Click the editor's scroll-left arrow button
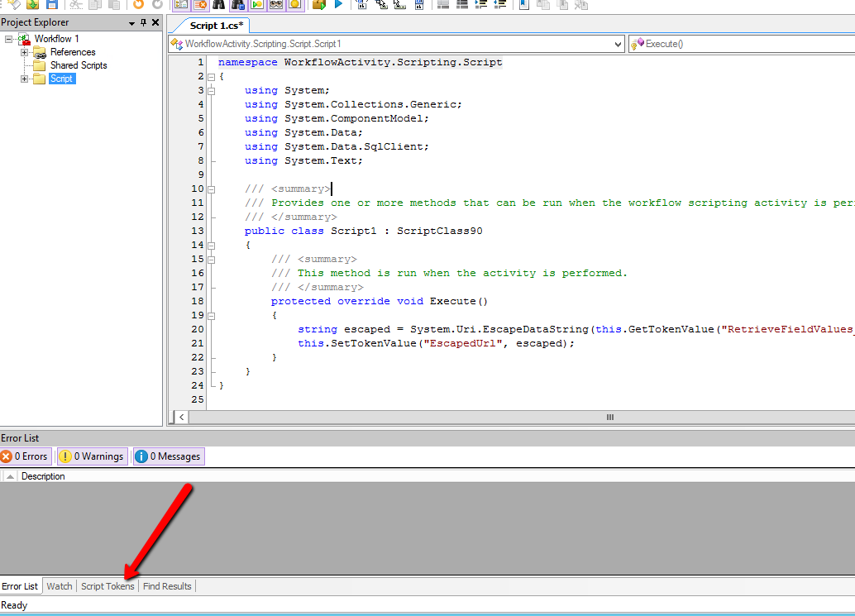The width and height of the screenshot is (855, 616). click(182, 417)
